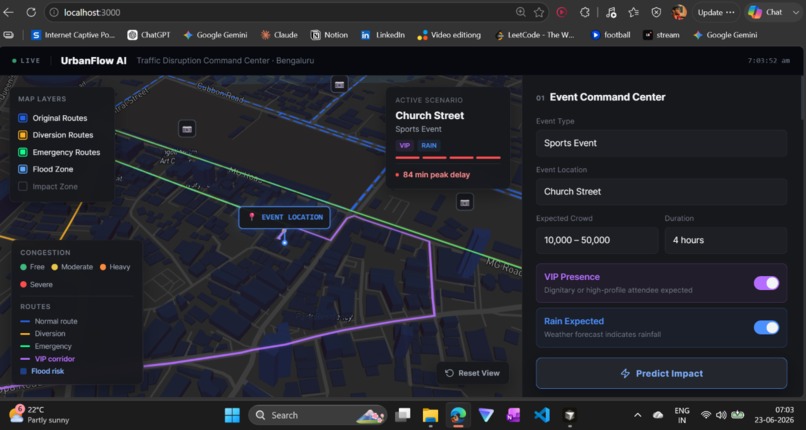Click the VIP tag in Active Scenario
The height and width of the screenshot is (430, 806).
point(405,145)
